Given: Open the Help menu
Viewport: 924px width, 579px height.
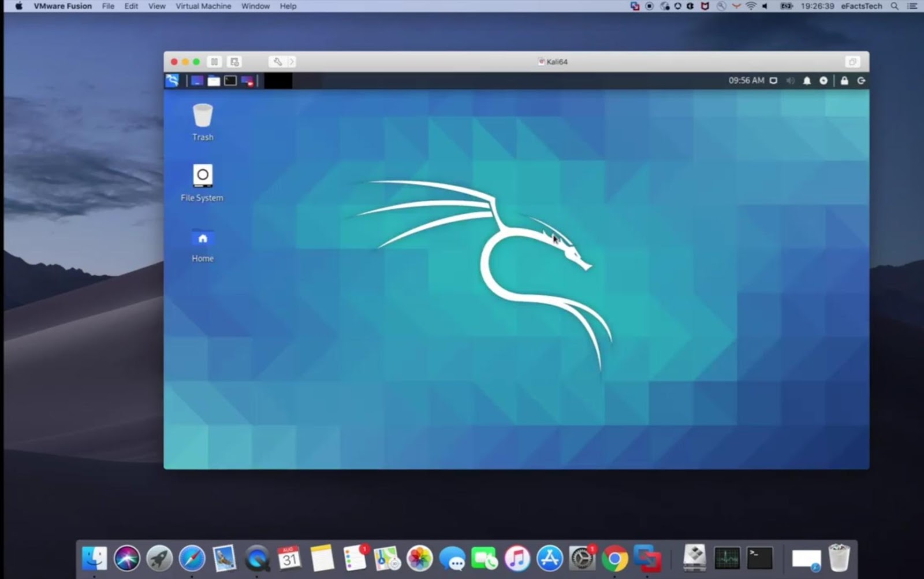Looking at the screenshot, I should [288, 6].
